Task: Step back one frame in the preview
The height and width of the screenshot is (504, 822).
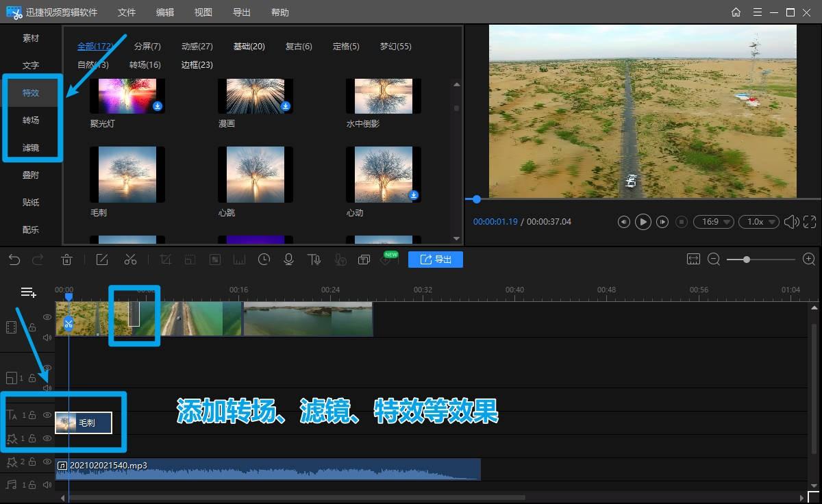Action: pos(623,222)
